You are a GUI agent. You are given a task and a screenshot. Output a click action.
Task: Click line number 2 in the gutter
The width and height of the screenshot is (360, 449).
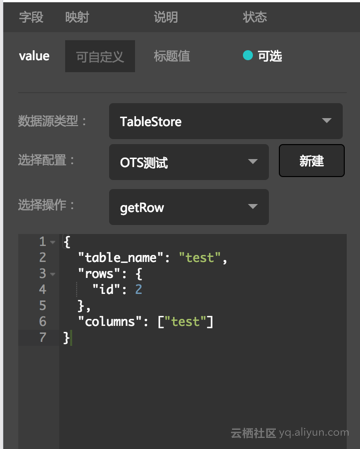click(x=42, y=257)
